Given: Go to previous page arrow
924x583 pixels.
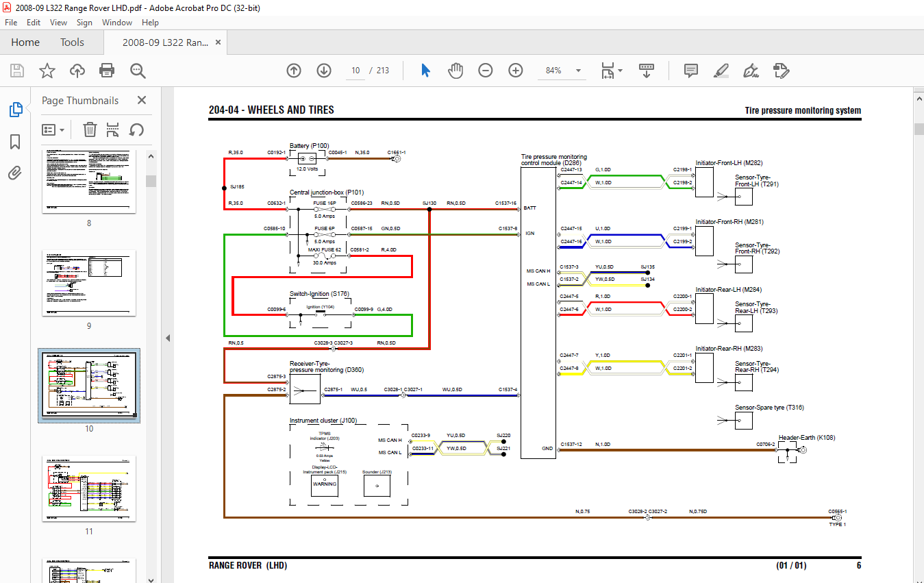Looking at the screenshot, I should click(x=294, y=71).
